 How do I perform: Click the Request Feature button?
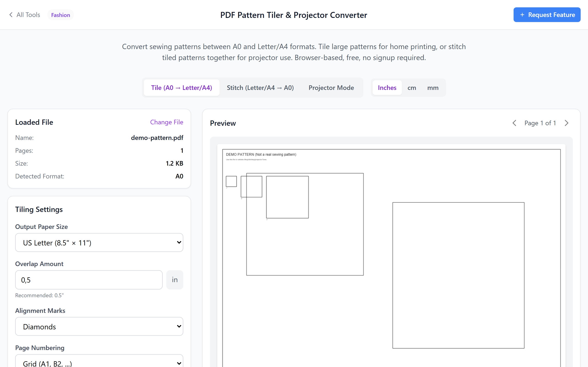point(547,14)
